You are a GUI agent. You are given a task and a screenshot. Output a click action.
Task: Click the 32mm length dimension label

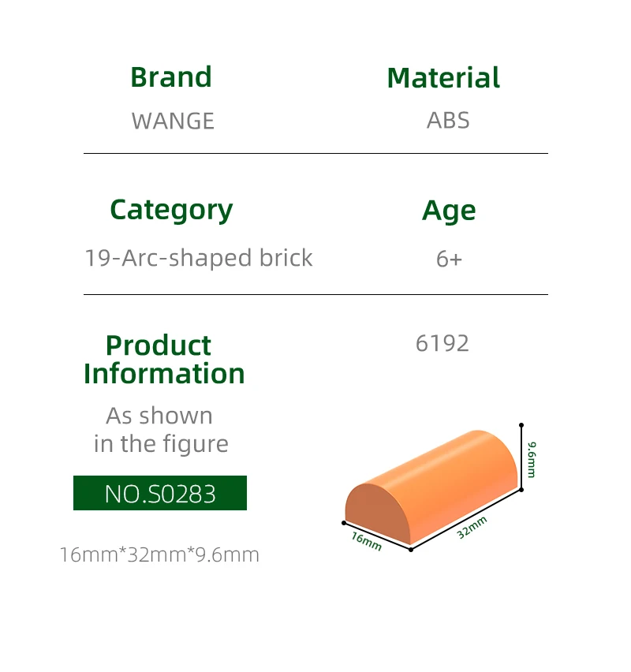(472, 526)
